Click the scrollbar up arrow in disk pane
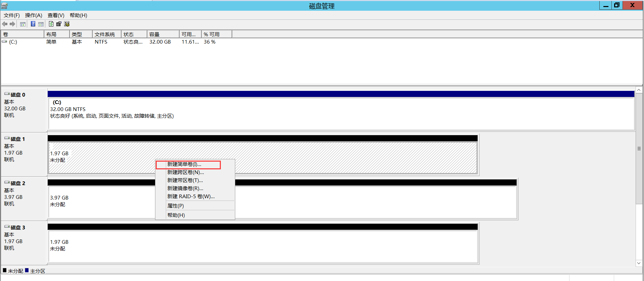Viewport: 644px width, 281px height. click(639, 90)
